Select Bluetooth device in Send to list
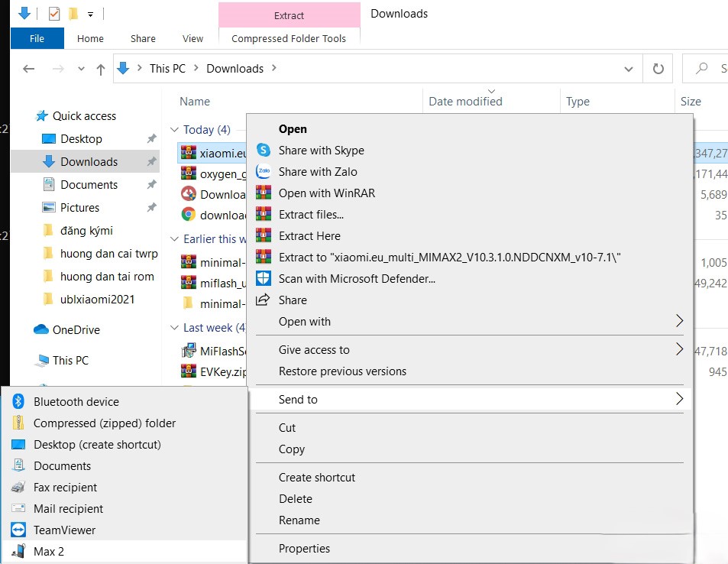This screenshot has width=728, height=564. [x=76, y=402]
